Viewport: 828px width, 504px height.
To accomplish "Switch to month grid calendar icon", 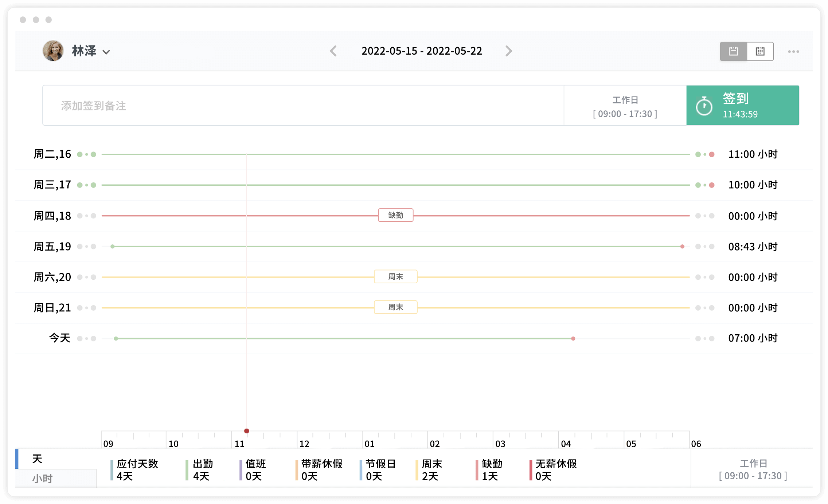I will click(x=760, y=51).
